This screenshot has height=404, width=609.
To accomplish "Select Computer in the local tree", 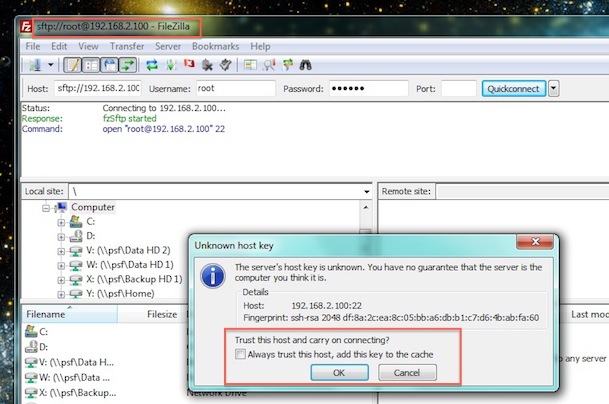I will coord(93,207).
